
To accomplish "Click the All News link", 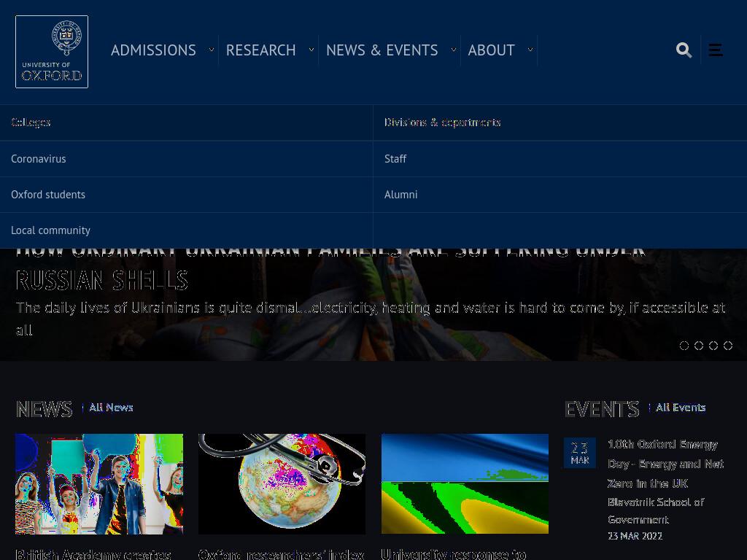I will (x=111, y=408).
